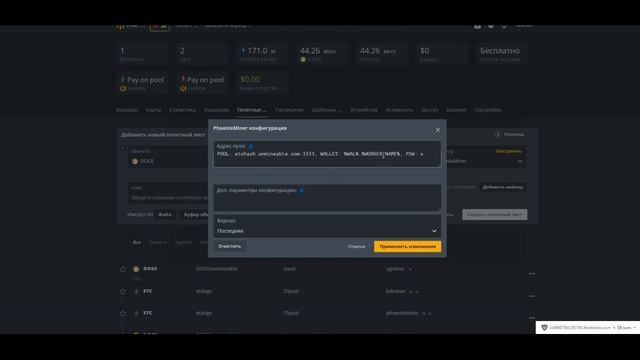The height and width of the screenshot is (360, 640).
Task: Click the Бесплатно plan card
Action: (x=502, y=54)
